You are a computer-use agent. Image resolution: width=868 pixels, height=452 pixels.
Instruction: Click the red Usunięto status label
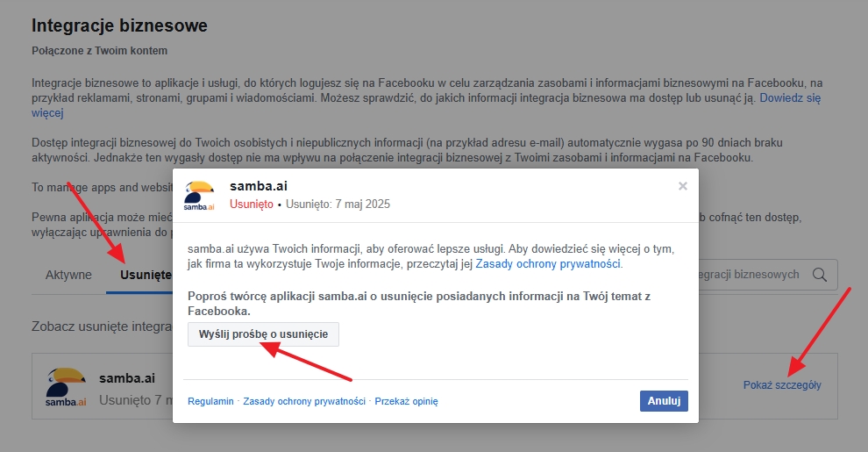(252, 204)
